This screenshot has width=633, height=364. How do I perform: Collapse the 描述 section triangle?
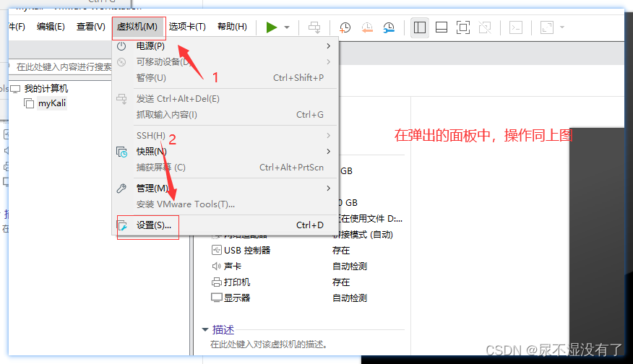(x=205, y=330)
